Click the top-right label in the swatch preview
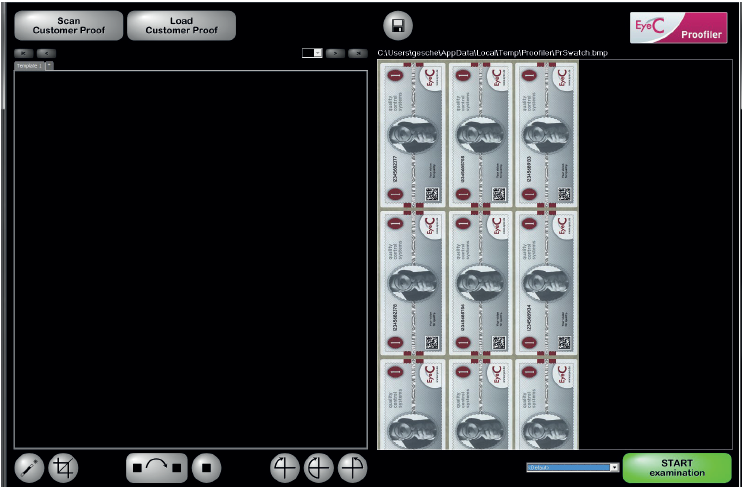742x487 pixels. click(x=546, y=133)
